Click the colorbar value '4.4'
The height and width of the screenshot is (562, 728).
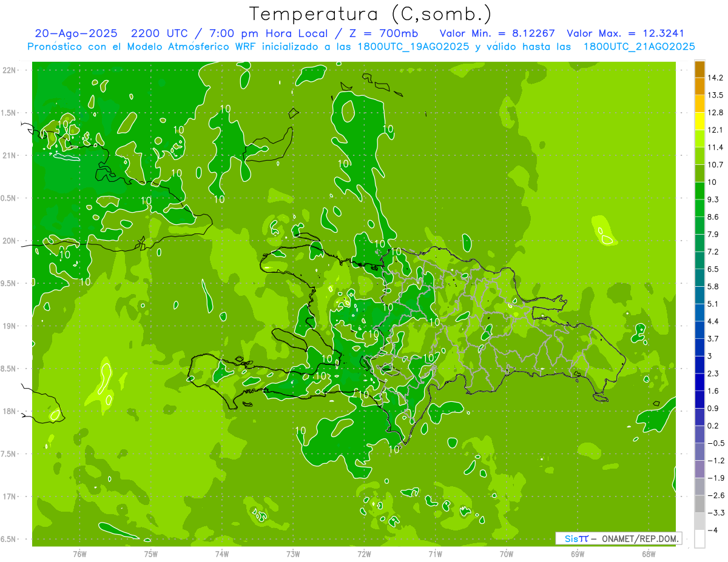713,321
